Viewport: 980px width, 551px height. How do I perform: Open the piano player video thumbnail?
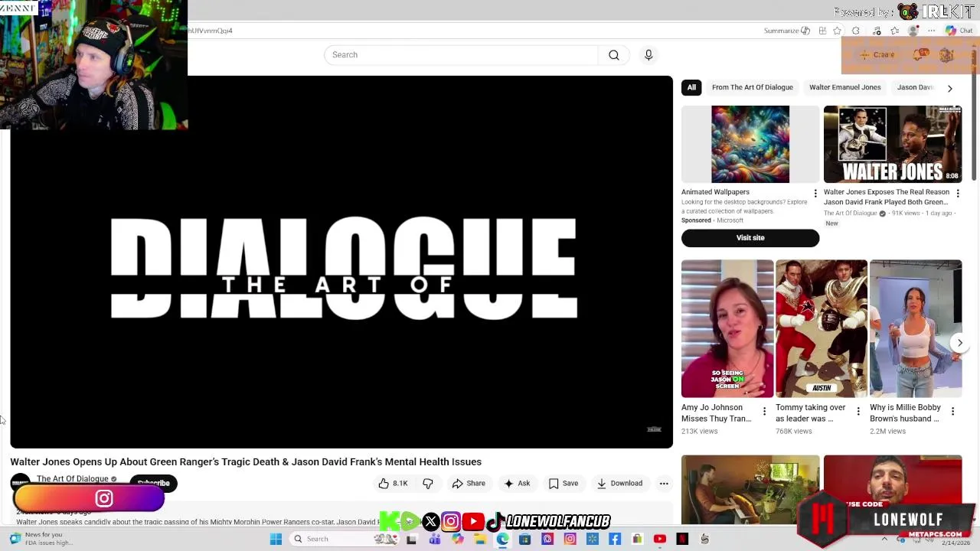750,490
